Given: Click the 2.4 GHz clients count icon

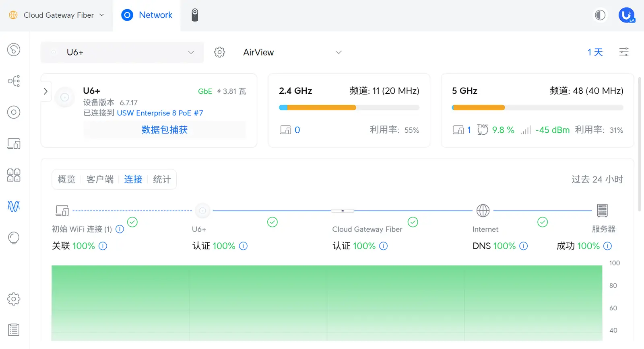Looking at the screenshot, I should tap(285, 130).
